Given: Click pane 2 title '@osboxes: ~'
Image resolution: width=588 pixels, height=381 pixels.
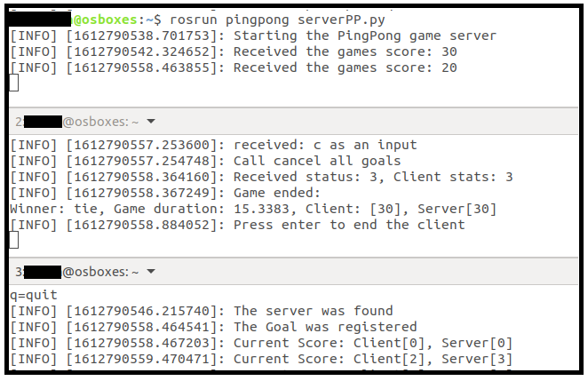Looking at the screenshot, I should [100, 122].
